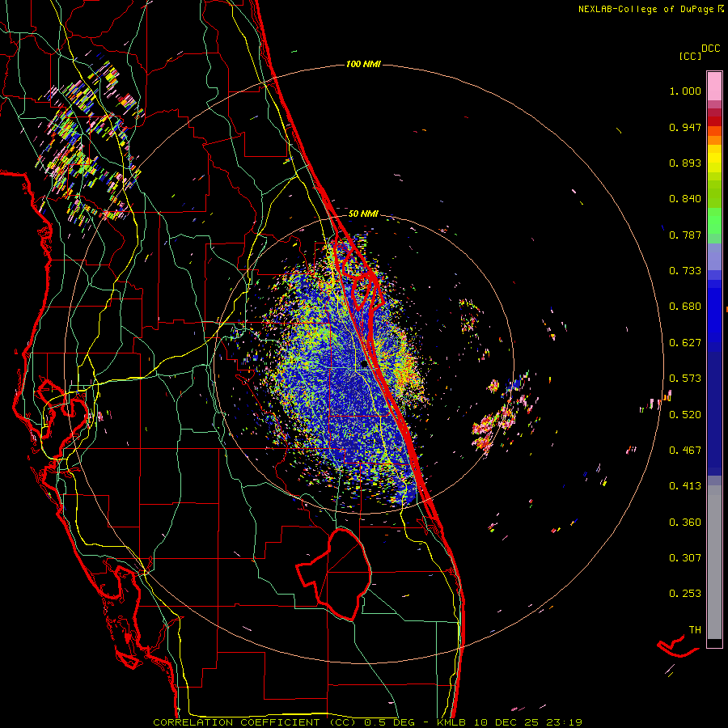
Task: Select the 0.307 legend value
Action: click(x=685, y=558)
